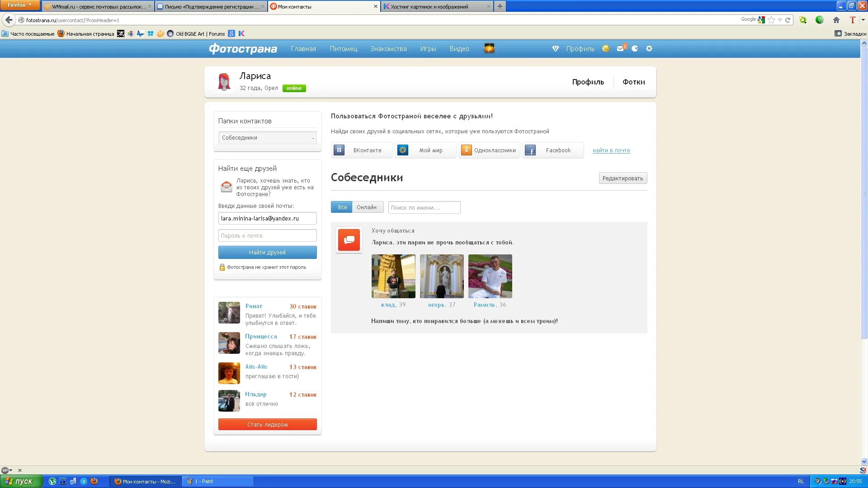Find friends via Одноклассники

[489, 150]
